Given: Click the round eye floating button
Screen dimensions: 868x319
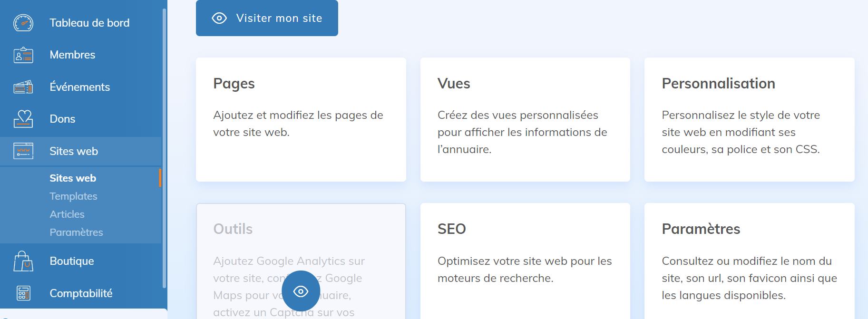Looking at the screenshot, I should click(x=301, y=291).
